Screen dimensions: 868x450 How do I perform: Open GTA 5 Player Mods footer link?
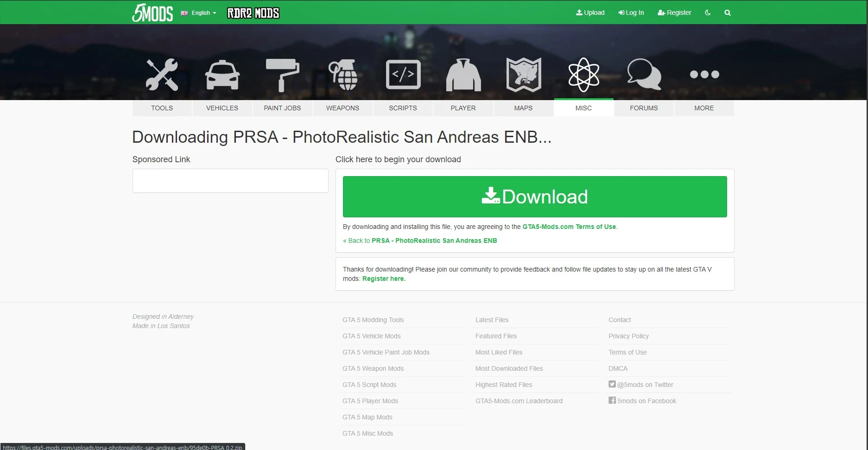(x=370, y=401)
